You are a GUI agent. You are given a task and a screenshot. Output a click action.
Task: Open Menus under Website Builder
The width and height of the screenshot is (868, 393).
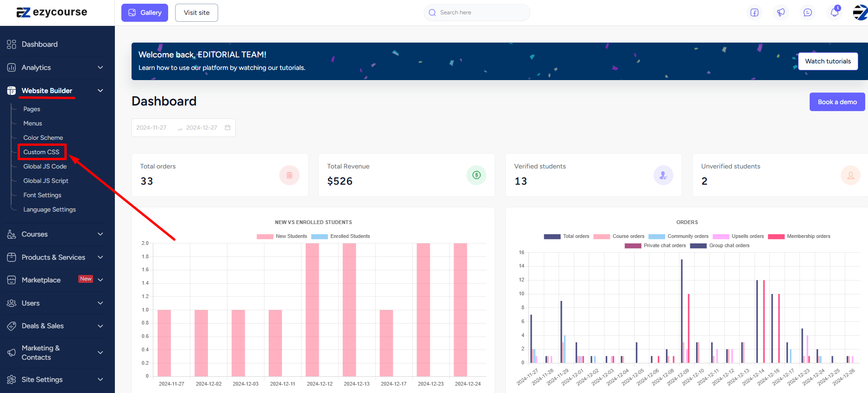[x=33, y=124]
